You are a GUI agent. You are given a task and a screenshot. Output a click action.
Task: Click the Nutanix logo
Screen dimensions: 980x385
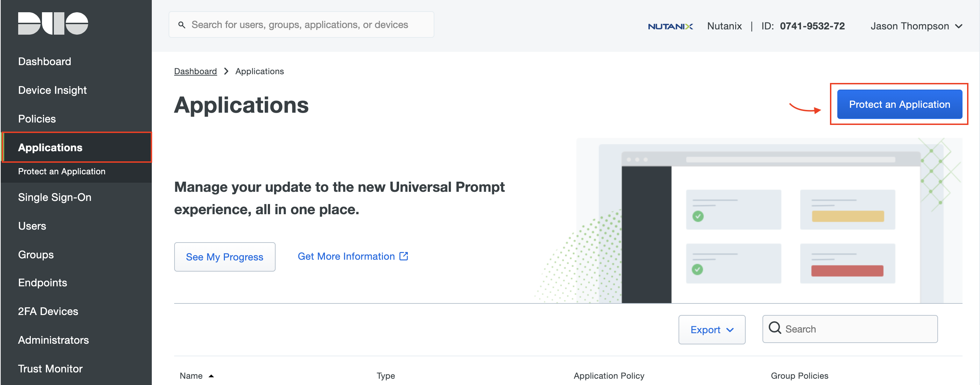670,26
